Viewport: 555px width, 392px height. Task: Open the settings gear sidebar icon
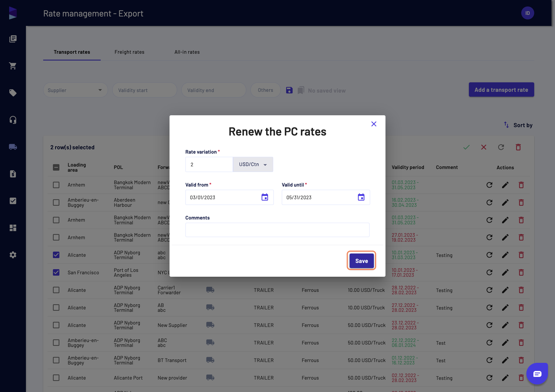[13, 255]
